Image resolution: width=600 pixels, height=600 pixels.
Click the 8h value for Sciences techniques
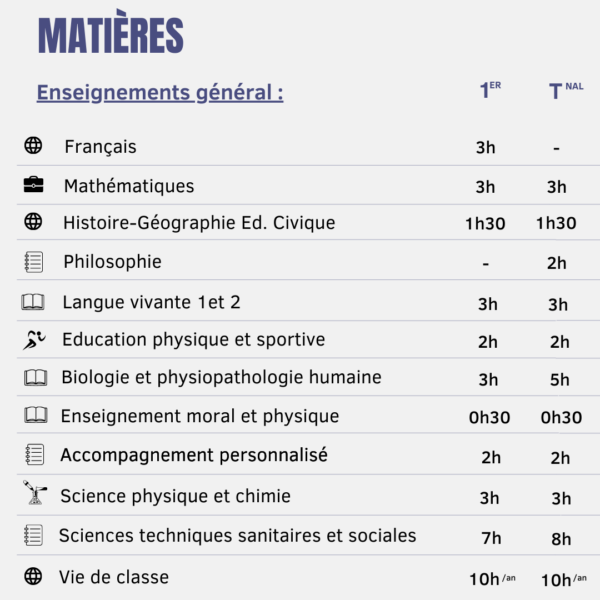pyautogui.click(x=560, y=538)
